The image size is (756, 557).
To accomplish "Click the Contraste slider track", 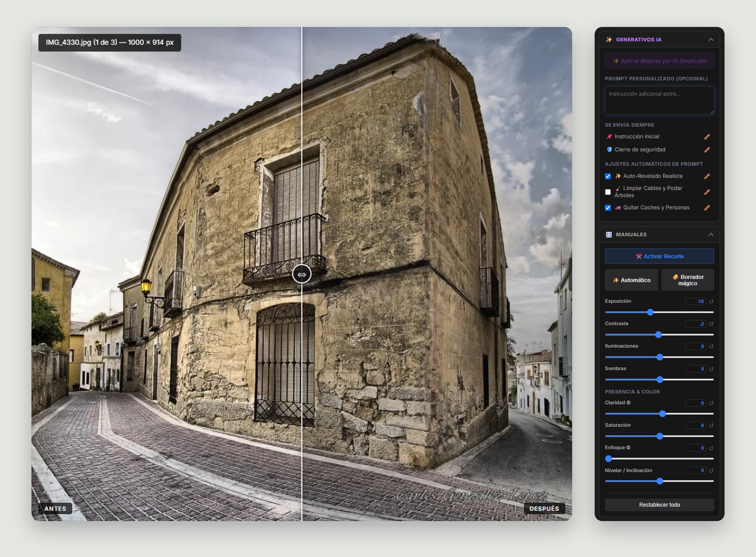I will click(659, 335).
